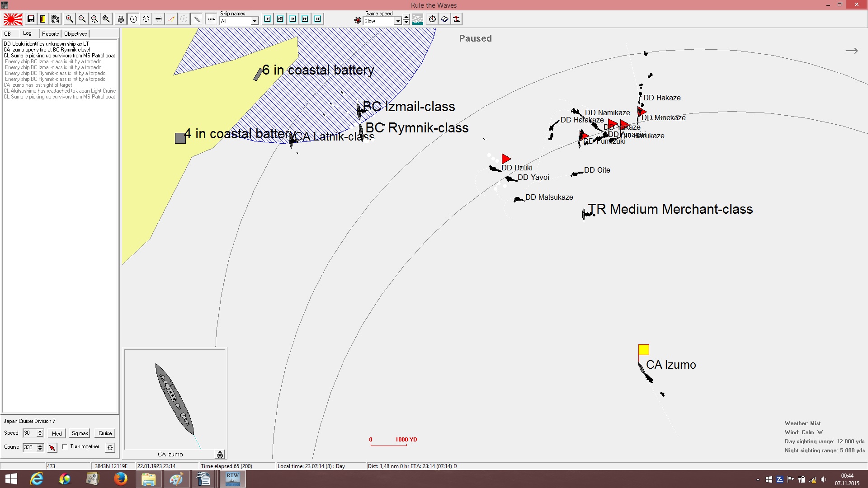
Task: Click the Sq max speed button
Action: (x=80, y=433)
